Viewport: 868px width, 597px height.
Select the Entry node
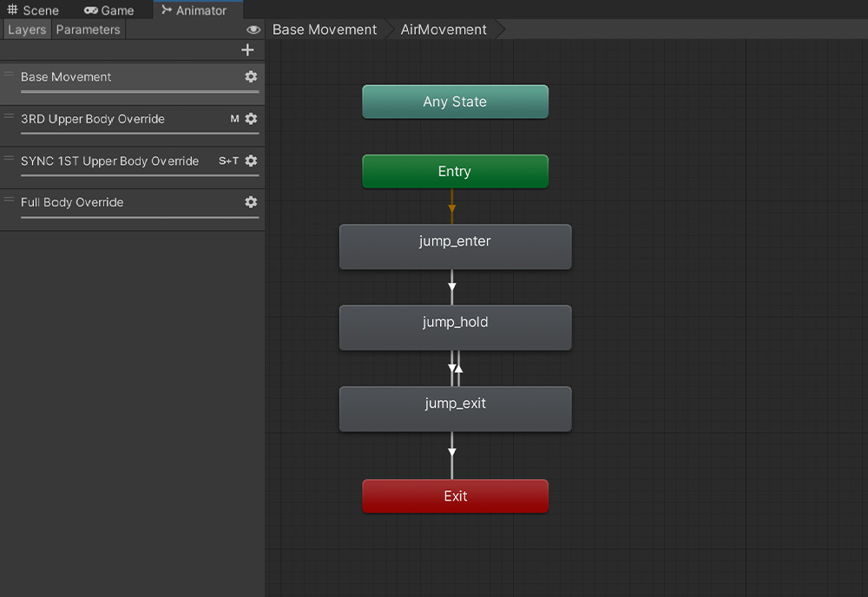click(x=455, y=171)
